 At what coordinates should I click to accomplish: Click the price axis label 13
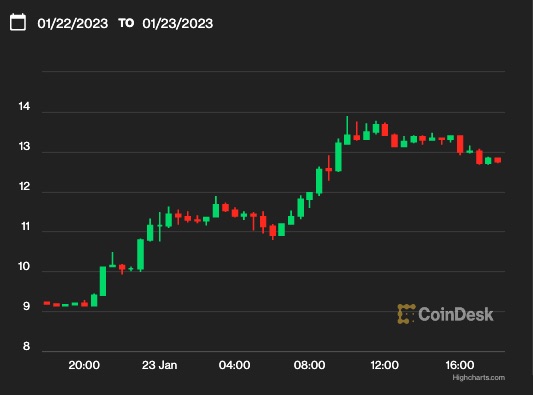pos(24,147)
